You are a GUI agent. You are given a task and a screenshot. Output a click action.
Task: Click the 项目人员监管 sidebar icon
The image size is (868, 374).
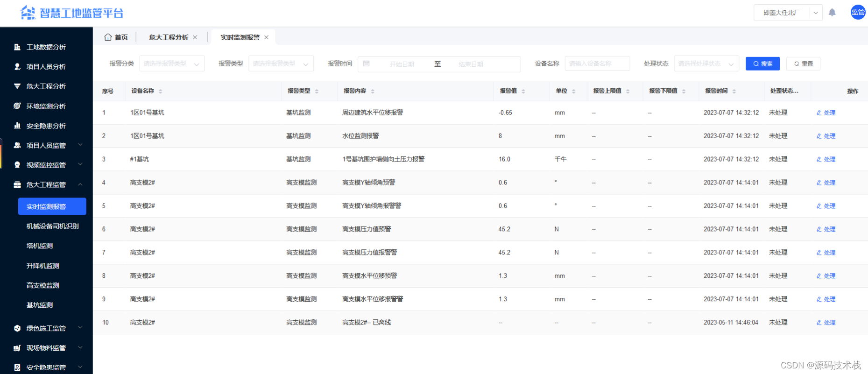pyautogui.click(x=17, y=145)
